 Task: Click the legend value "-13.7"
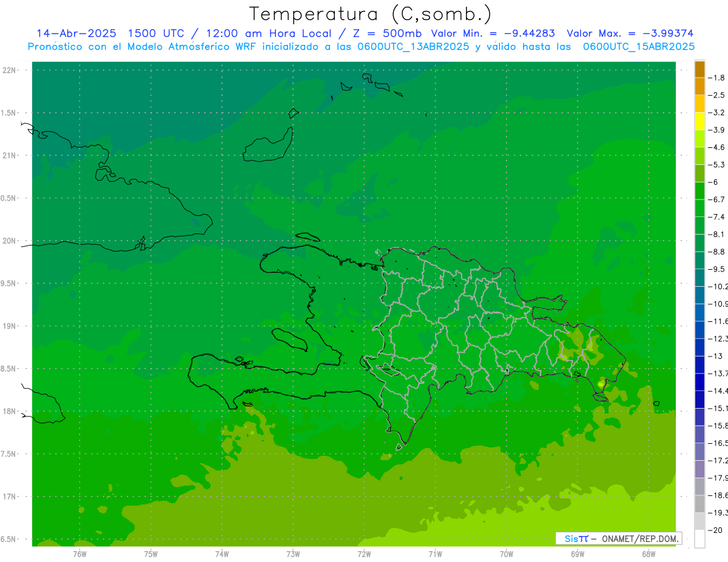click(718, 373)
